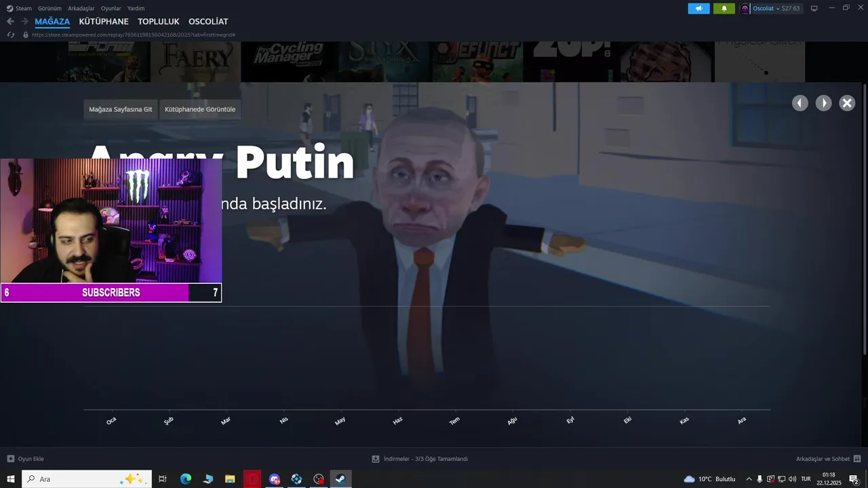Open the Windows notification center icon
Viewport: 868px width, 488px height.
tap(854, 479)
